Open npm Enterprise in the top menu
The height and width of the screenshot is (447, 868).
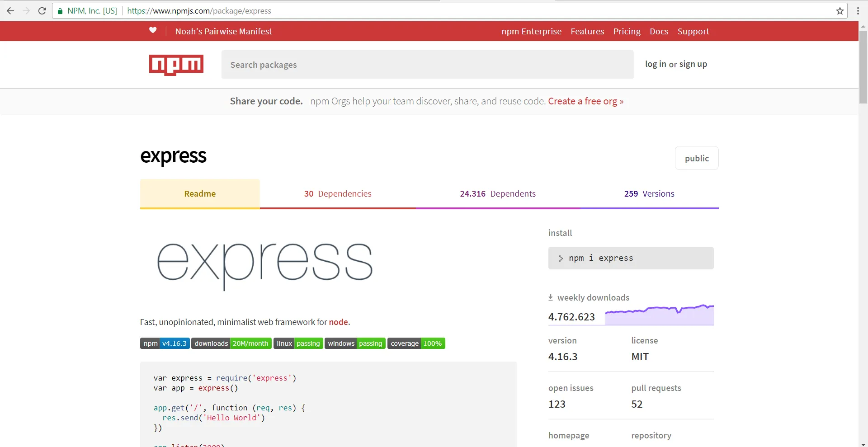click(532, 31)
